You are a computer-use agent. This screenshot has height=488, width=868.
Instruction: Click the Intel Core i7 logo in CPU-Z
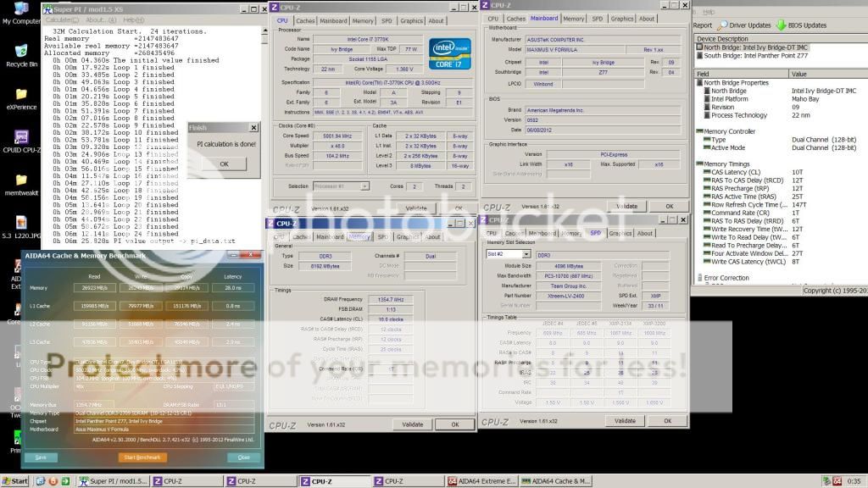pos(449,53)
